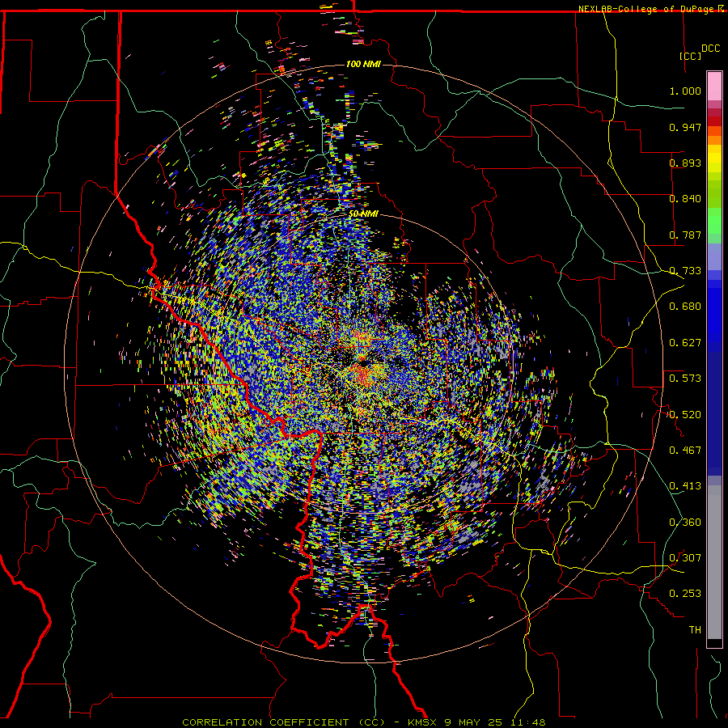Click the 100 NMI range ring label

[363, 64]
